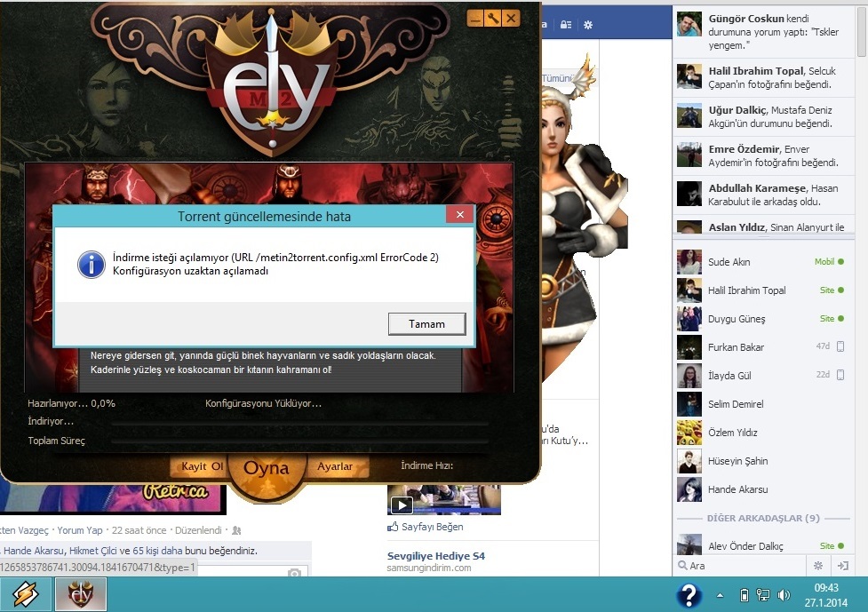Viewport: 868px width, 612px height.
Task: Click the Ely launcher taskbar icon
Action: tap(81, 595)
